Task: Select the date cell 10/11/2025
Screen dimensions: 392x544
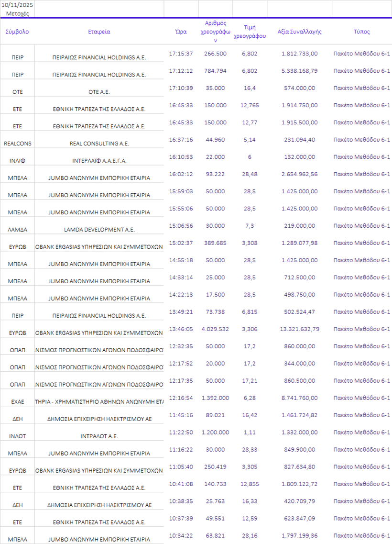Action: [17, 5]
